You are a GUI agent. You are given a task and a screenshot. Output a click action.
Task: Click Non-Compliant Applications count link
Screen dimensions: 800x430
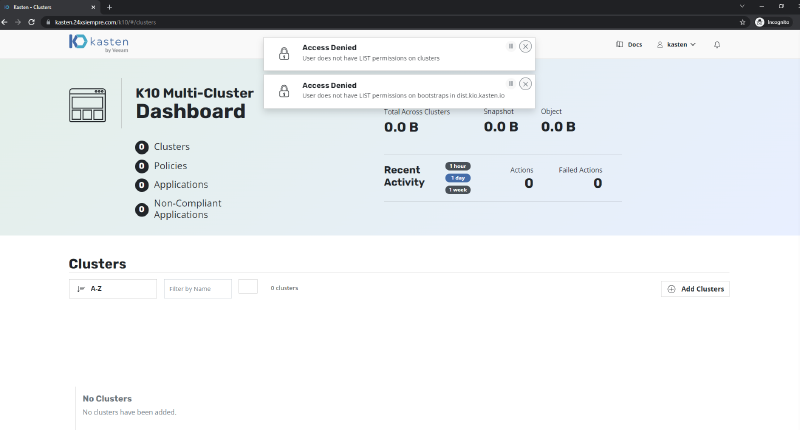(x=178, y=209)
